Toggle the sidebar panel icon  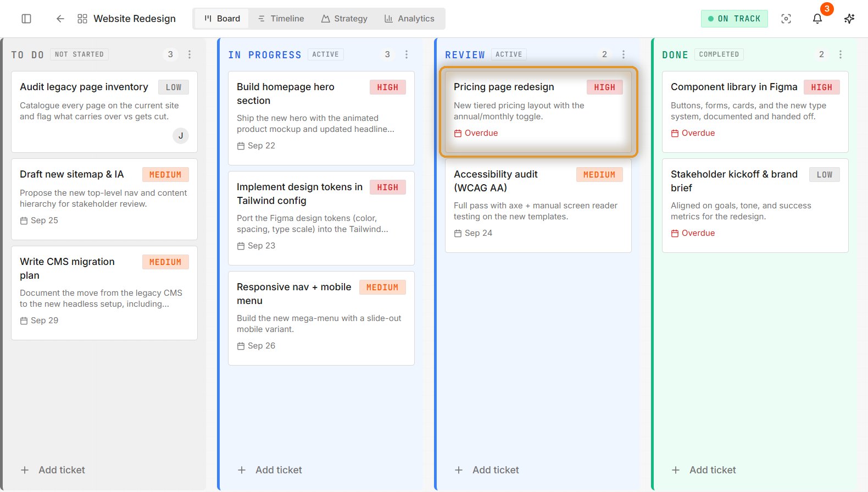(x=26, y=19)
